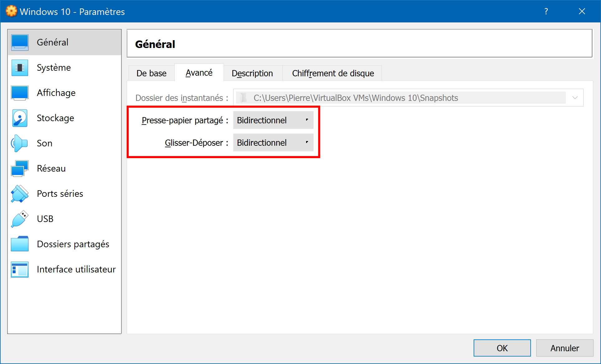Open the Son speaker icon

(x=20, y=143)
